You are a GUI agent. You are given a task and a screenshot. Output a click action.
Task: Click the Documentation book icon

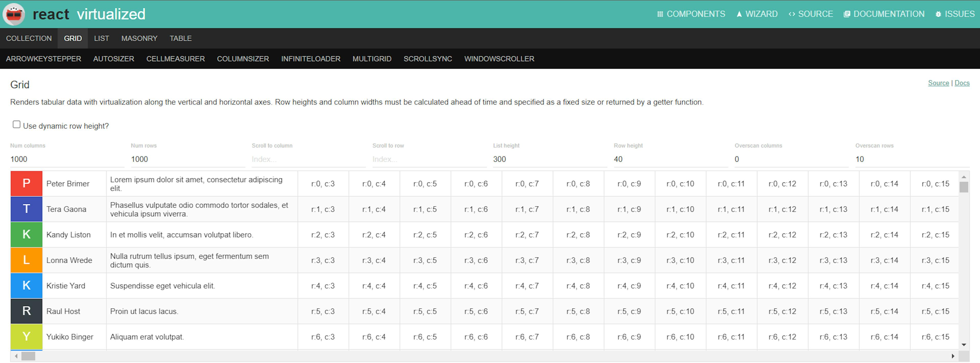point(847,14)
